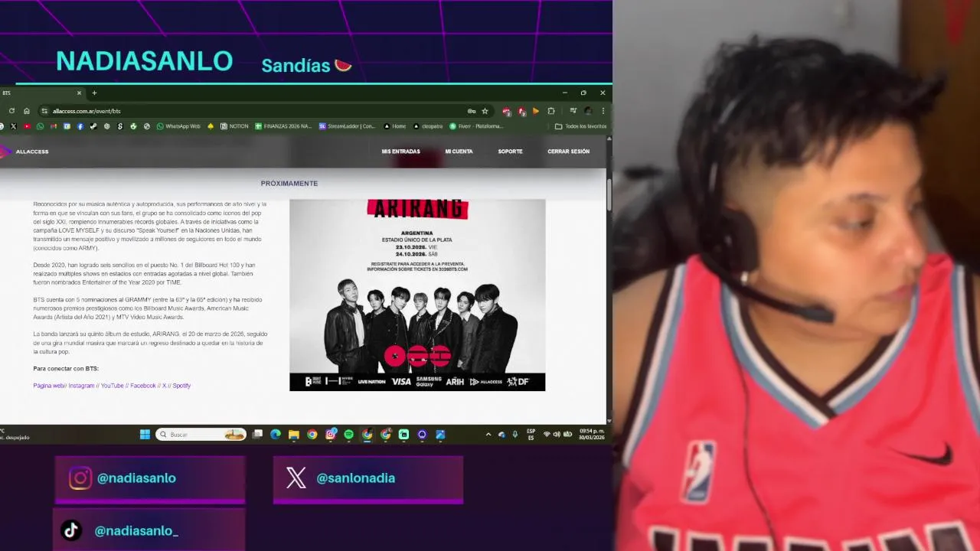Image resolution: width=980 pixels, height=551 pixels.
Task: Open the Home bookmark
Action: point(394,126)
